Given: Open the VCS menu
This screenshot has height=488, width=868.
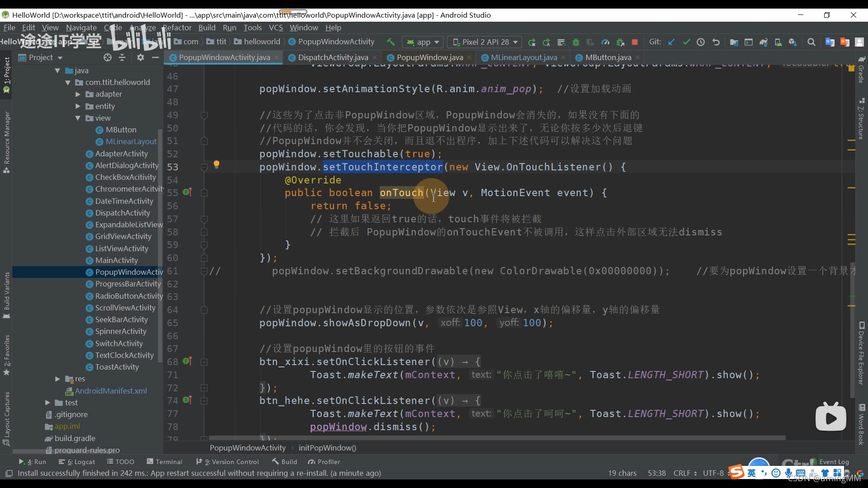Looking at the screenshot, I should pyautogui.click(x=276, y=28).
